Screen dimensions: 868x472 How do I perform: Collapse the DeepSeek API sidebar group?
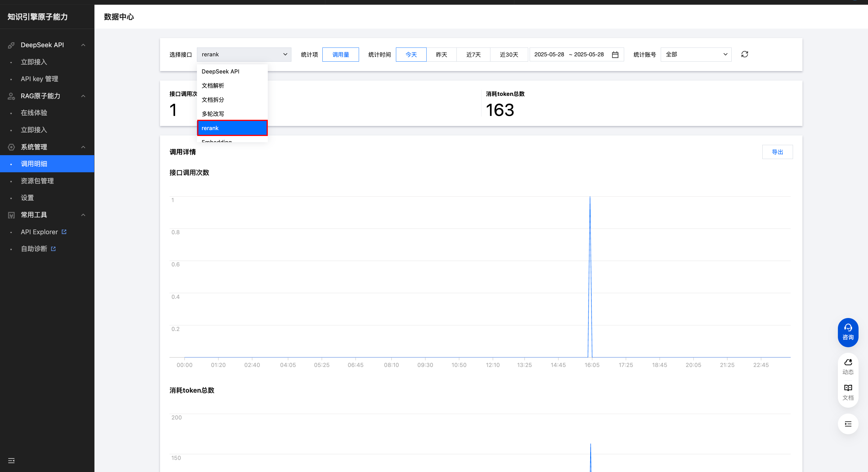(83, 45)
